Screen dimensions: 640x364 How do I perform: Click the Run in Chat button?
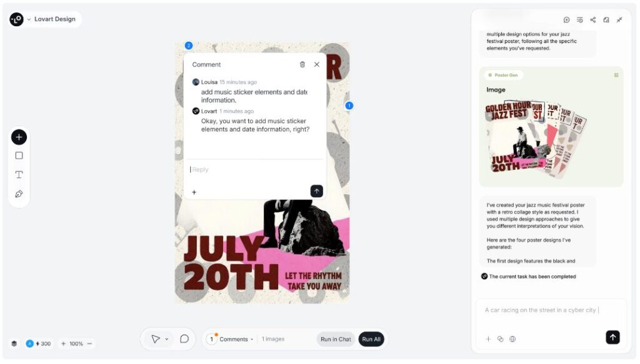click(x=336, y=339)
